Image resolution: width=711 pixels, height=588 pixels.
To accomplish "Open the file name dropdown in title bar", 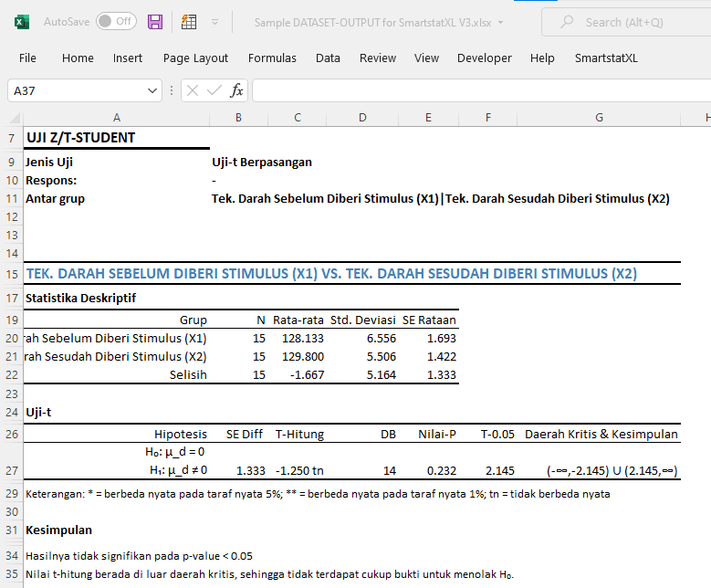I will [501, 22].
